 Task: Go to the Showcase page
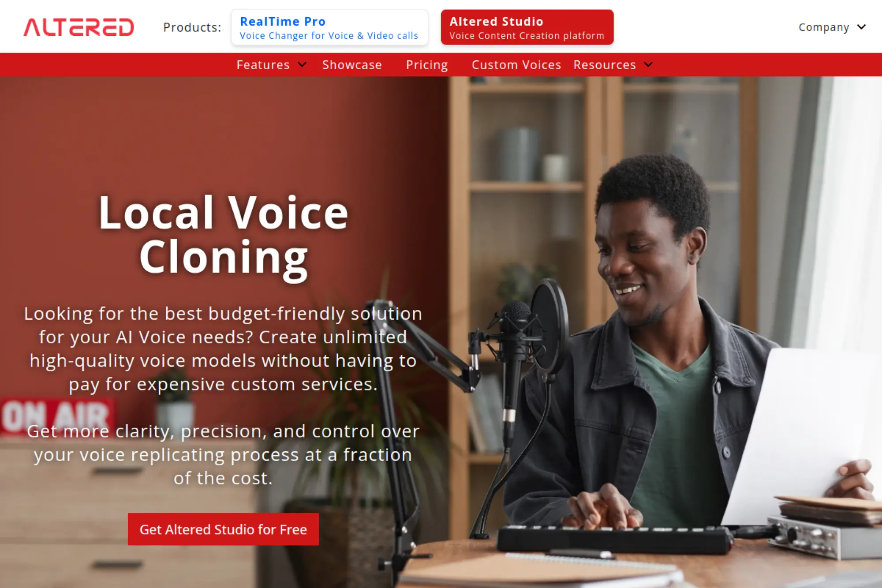click(x=352, y=65)
